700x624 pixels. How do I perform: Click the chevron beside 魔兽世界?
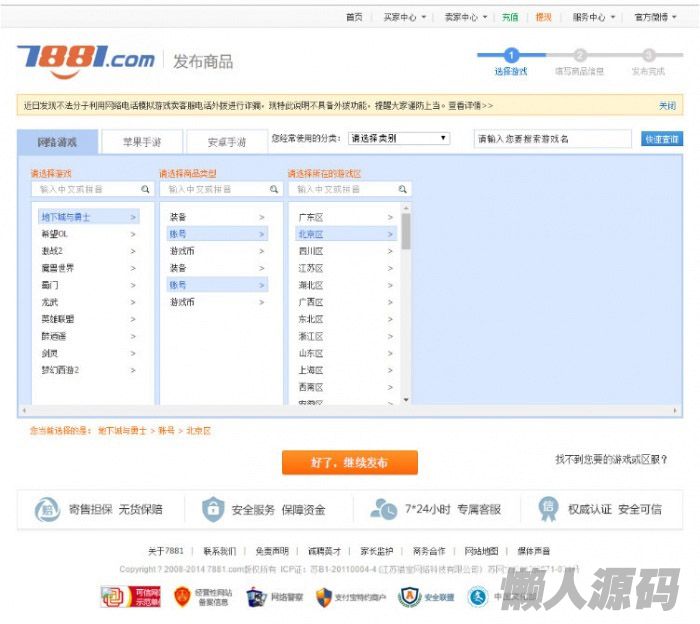pyautogui.click(x=133, y=268)
